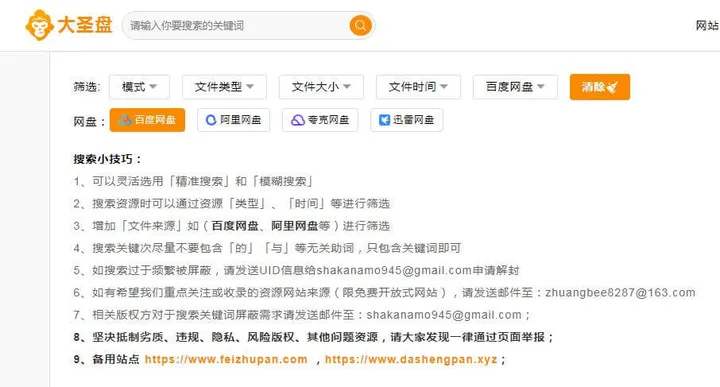720x387 pixels.
Task: Click the 大圣盘 monkey logo icon
Action: click(39, 25)
